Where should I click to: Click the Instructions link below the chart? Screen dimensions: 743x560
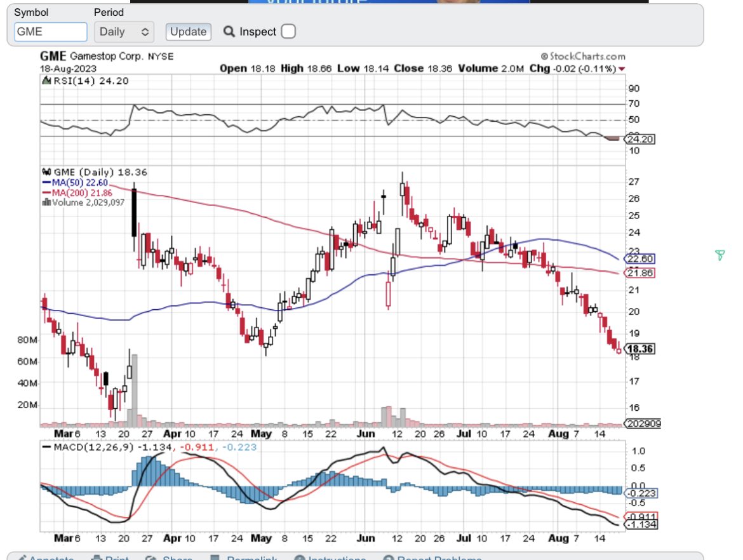pos(330,557)
